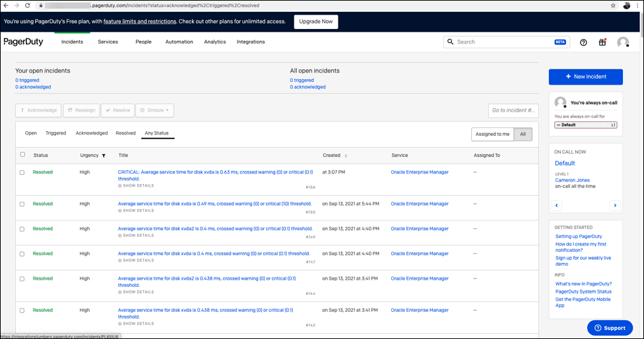Select the checkbox for incident #144
The width and height of the screenshot is (644, 339).
coord(22,279)
